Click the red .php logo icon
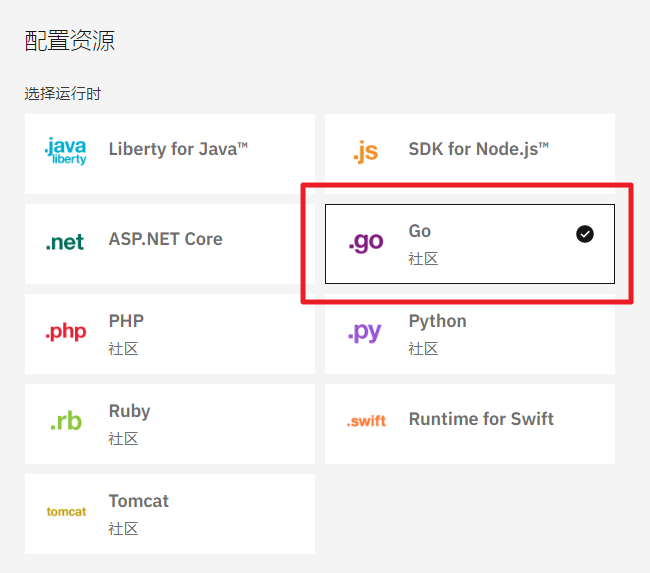The image size is (650, 573). [66, 331]
